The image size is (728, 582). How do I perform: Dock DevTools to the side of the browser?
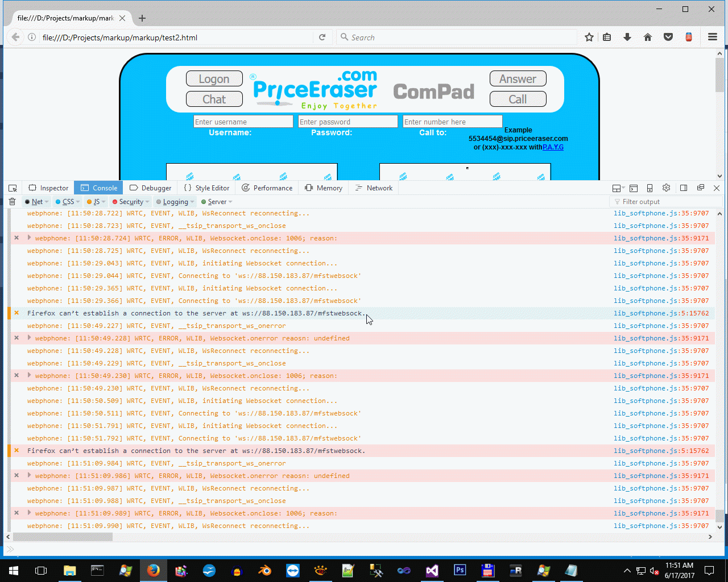click(x=684, y=188)
